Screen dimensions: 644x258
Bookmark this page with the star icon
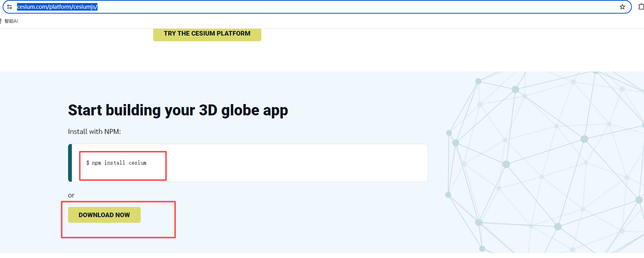click(x=622, y=7)
